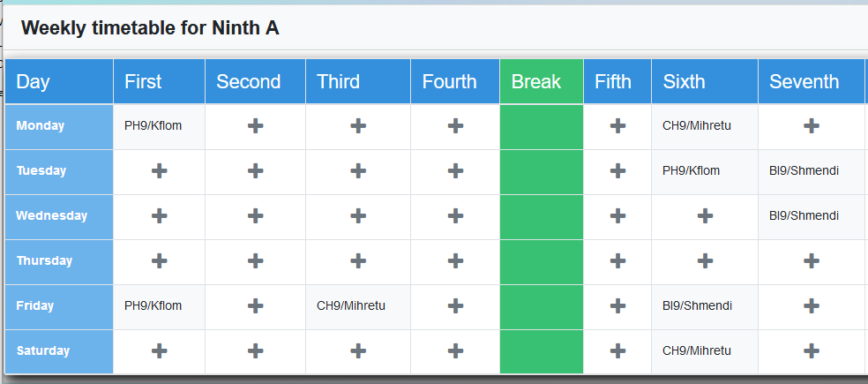Add a class in Friday's Fourth period

(455, 305)
